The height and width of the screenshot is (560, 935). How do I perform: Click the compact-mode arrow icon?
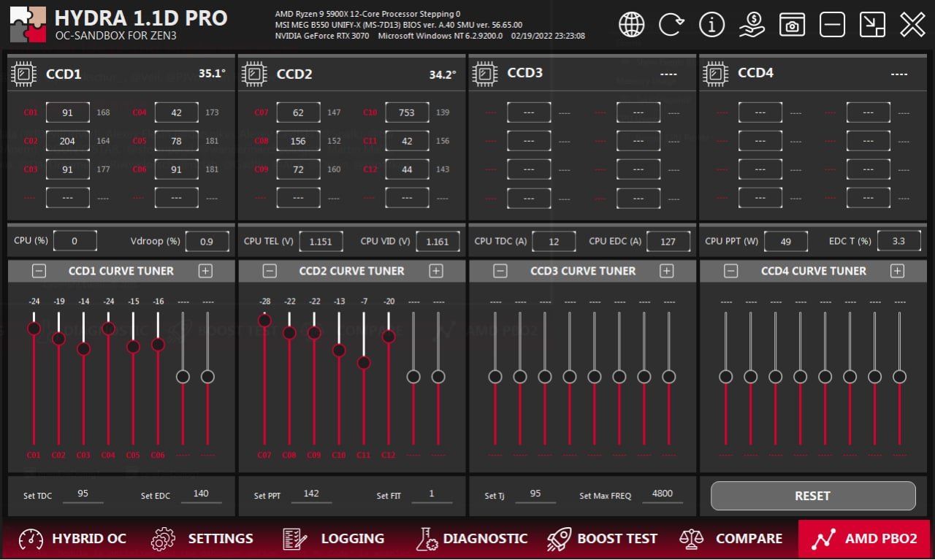(872, 25)
